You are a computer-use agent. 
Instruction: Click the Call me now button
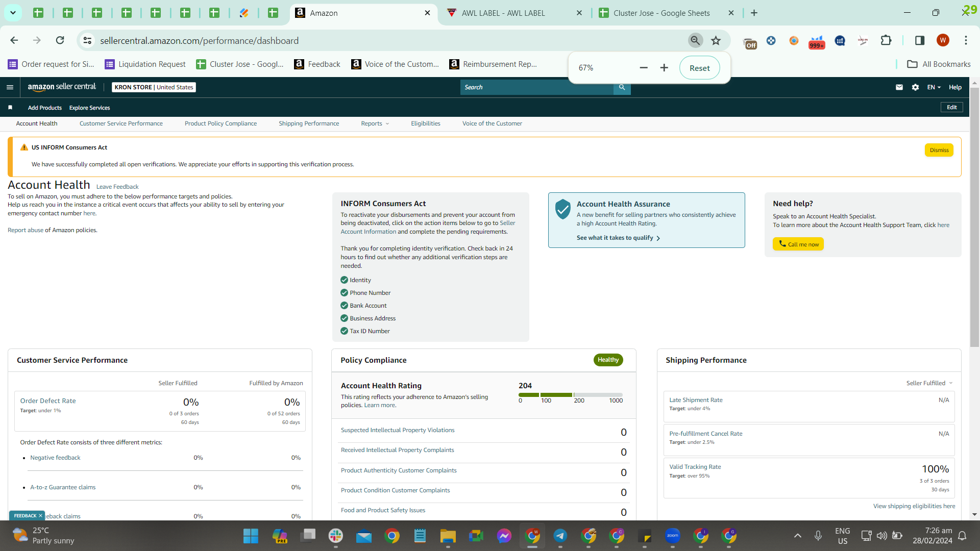point(798,244)
